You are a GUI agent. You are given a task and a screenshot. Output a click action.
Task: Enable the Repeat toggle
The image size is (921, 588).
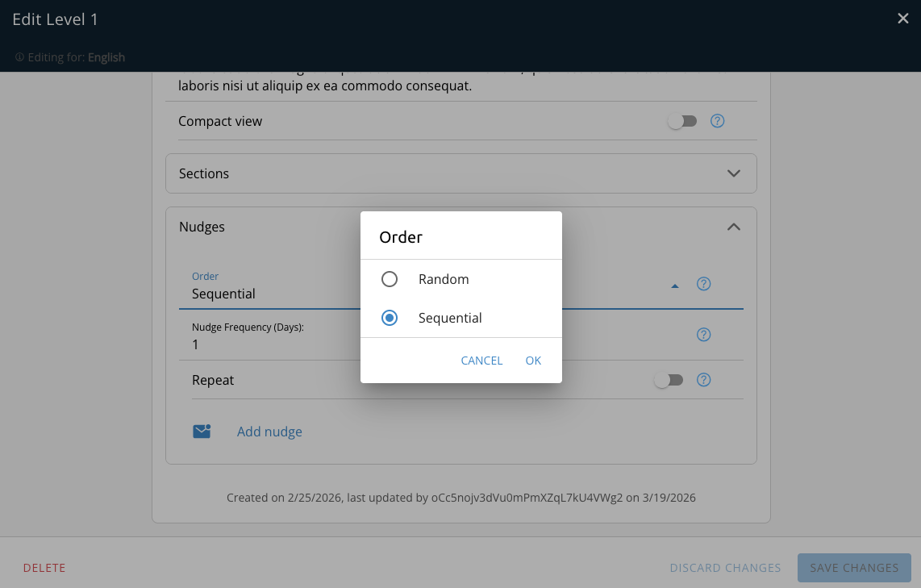point(668,380)
